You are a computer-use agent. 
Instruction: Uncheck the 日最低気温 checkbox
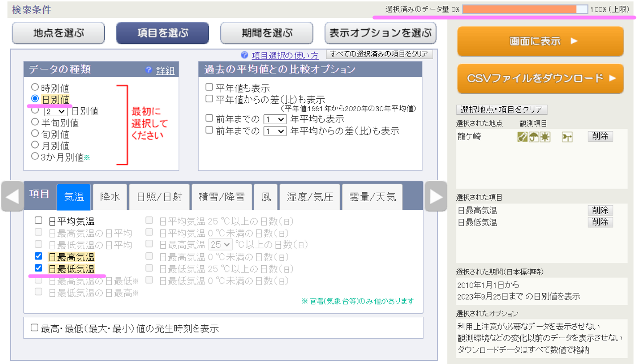point(39,268)
